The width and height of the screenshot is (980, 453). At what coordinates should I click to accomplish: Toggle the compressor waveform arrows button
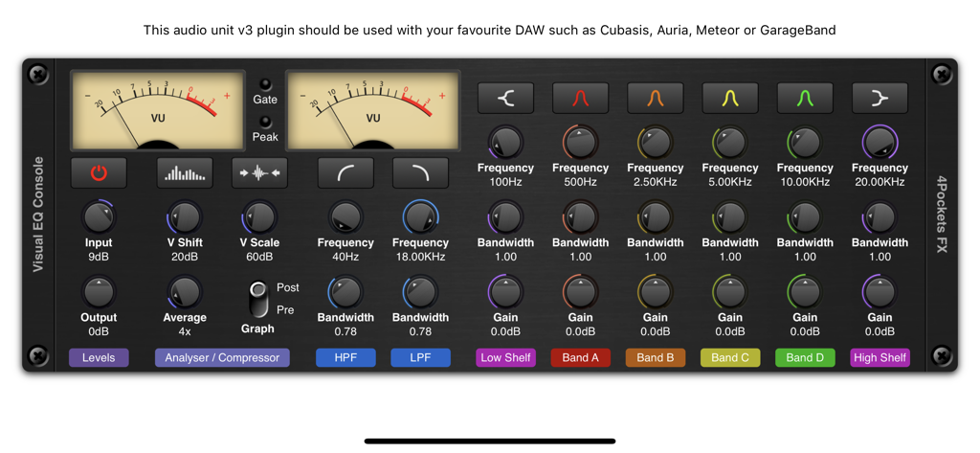point(260,172)
